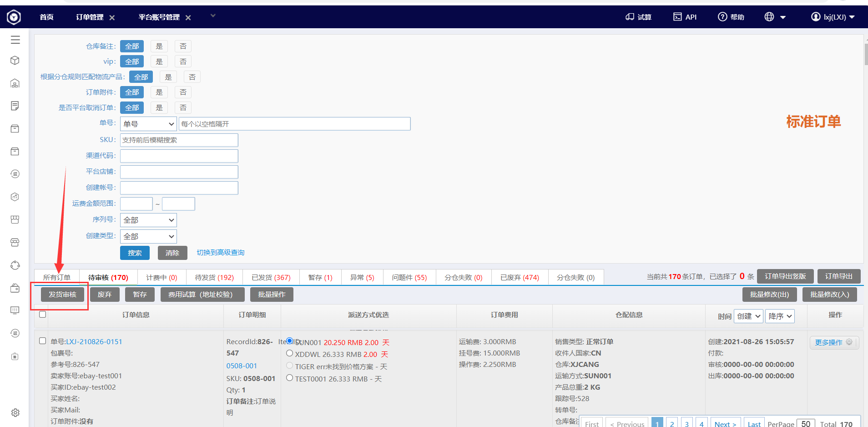Image resolution: width=868 pixels, height=427 pixels.
Task: Open settings via bottom gear icon
Action: pyautogui.click(x=15, y=412)
